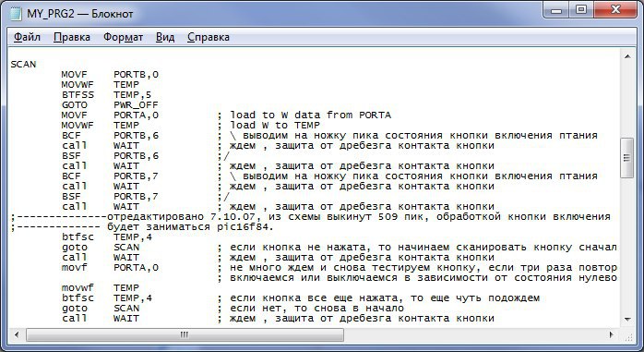Click the text PORTB,6 after BCF
This screenshot has width=644, height=352.
pos(136,136)
